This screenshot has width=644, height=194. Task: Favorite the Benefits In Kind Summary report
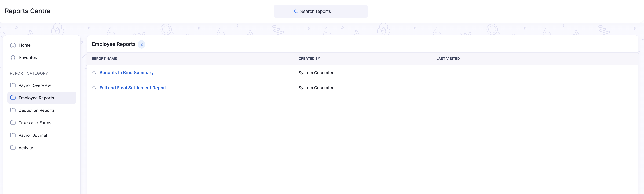(x=94, y=73)
